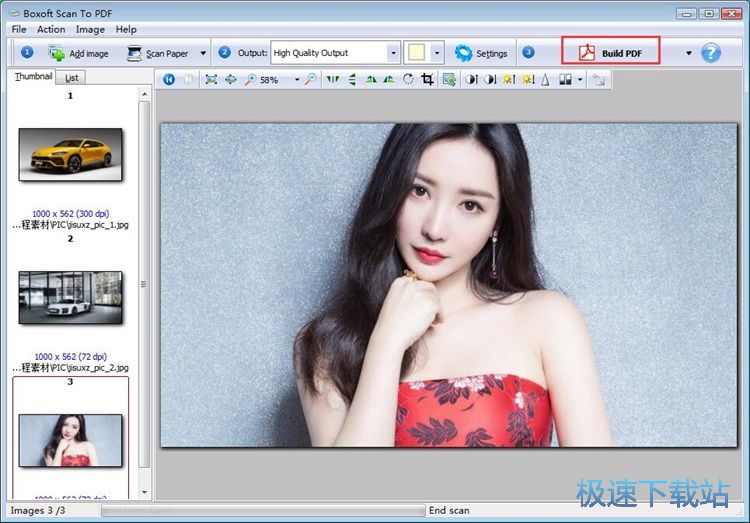
Task: Click the pan/move image tool
Action: tap(231, 79)
